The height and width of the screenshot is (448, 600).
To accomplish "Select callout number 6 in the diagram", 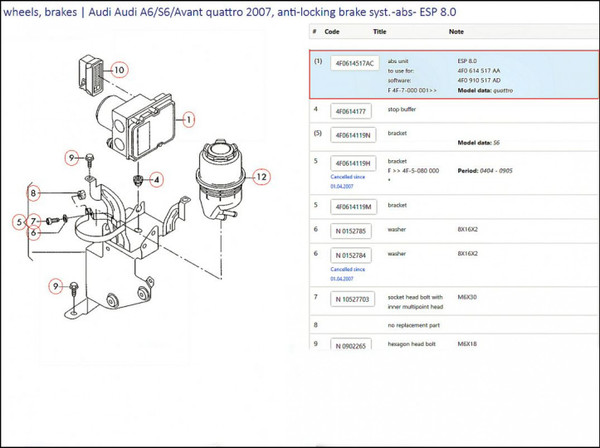I will [34, 233].
